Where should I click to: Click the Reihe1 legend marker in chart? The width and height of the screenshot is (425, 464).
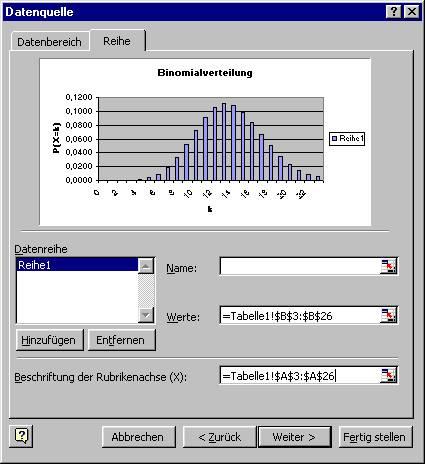coord(334,138)
